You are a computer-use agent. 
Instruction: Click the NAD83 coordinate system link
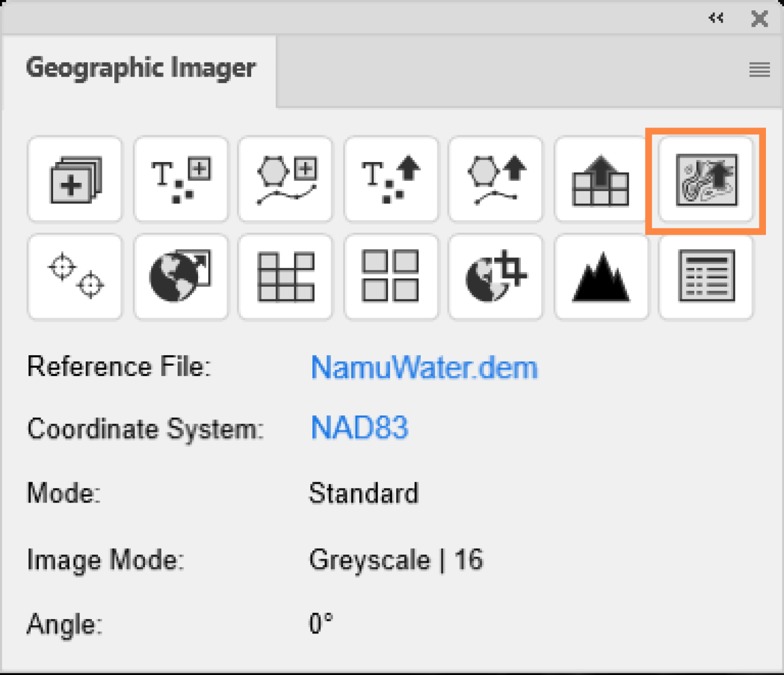359,428
